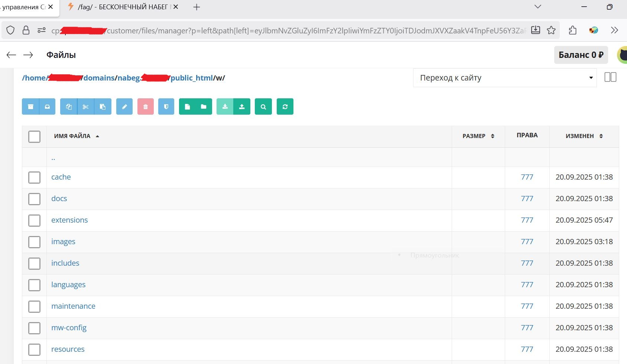The width and height of the screenshot is (627, 364).
Task: Click the pencil rename/edit button
Action: click(124, 106)
